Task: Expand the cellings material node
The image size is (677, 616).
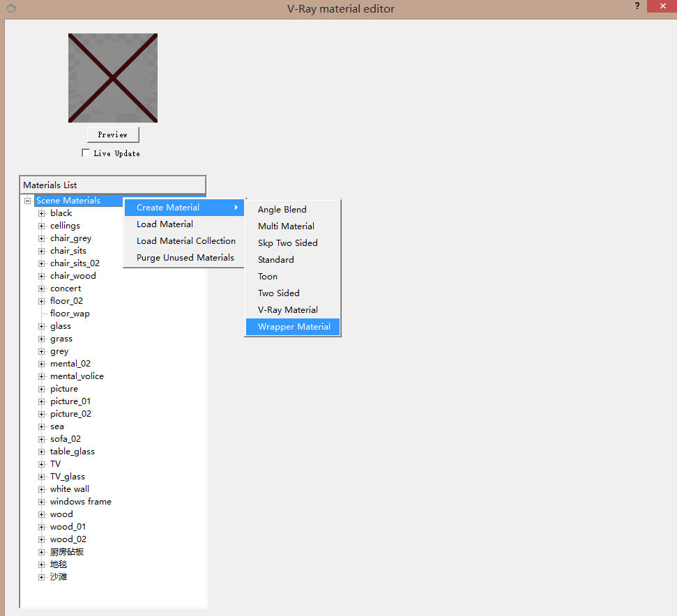Action: tap(41, 226)
